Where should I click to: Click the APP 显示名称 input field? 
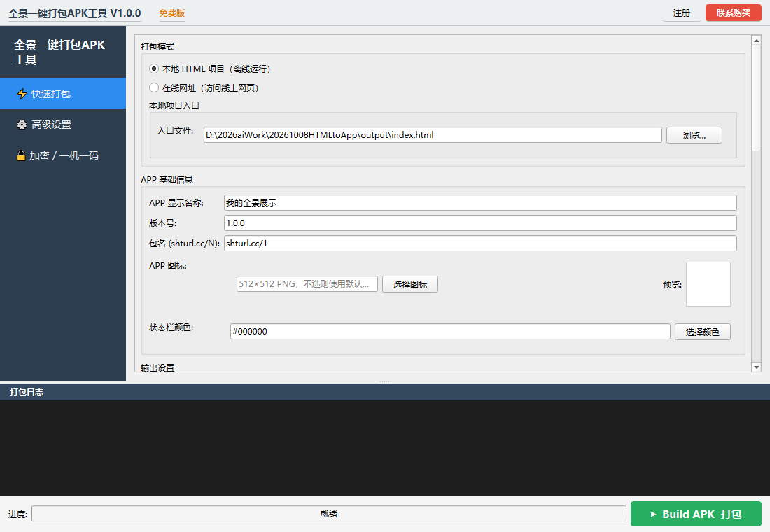coord(480,203)
